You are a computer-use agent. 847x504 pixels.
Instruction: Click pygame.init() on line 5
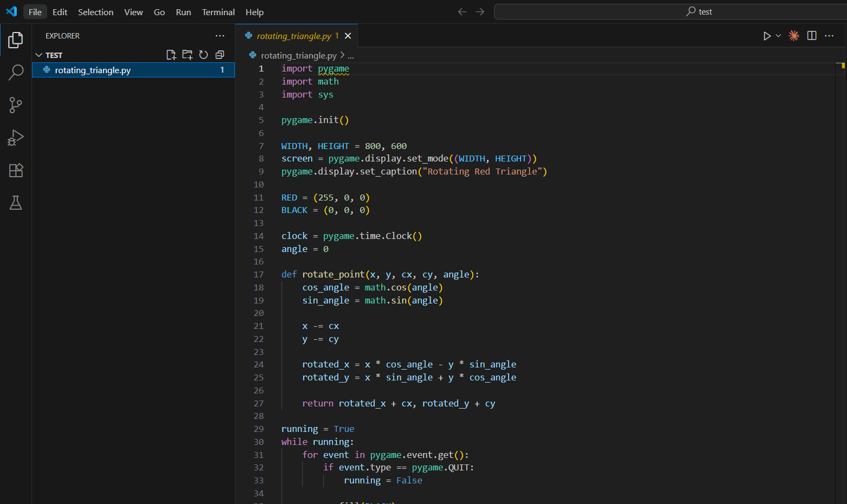coord(315,120)
